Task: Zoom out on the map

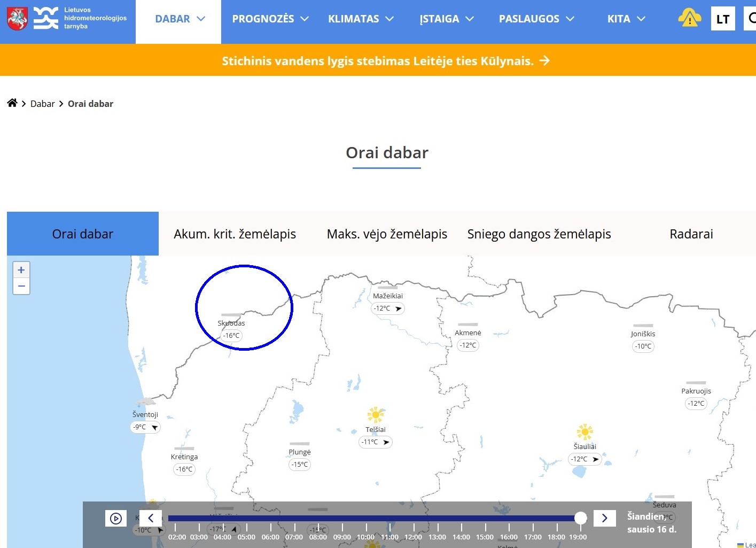Action: 21,286
